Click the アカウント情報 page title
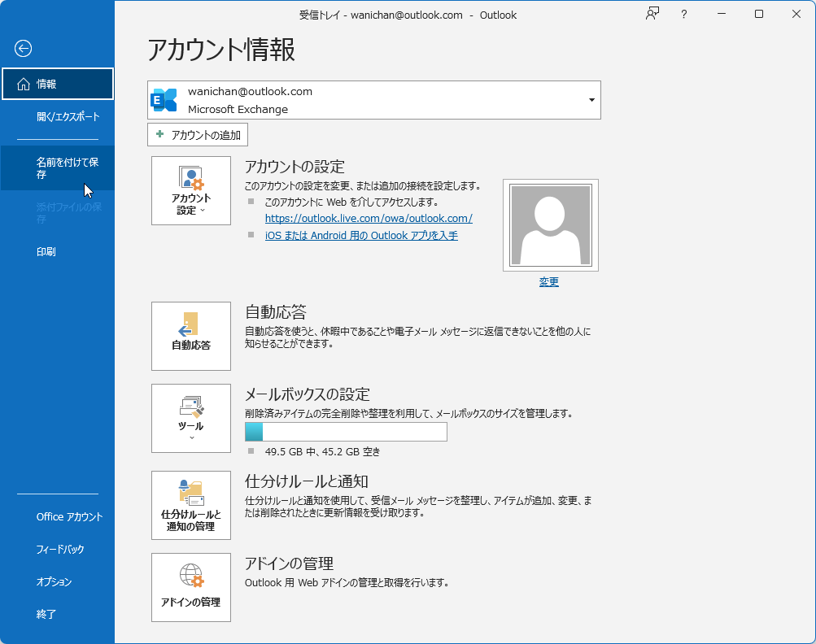 click(221, 50)
